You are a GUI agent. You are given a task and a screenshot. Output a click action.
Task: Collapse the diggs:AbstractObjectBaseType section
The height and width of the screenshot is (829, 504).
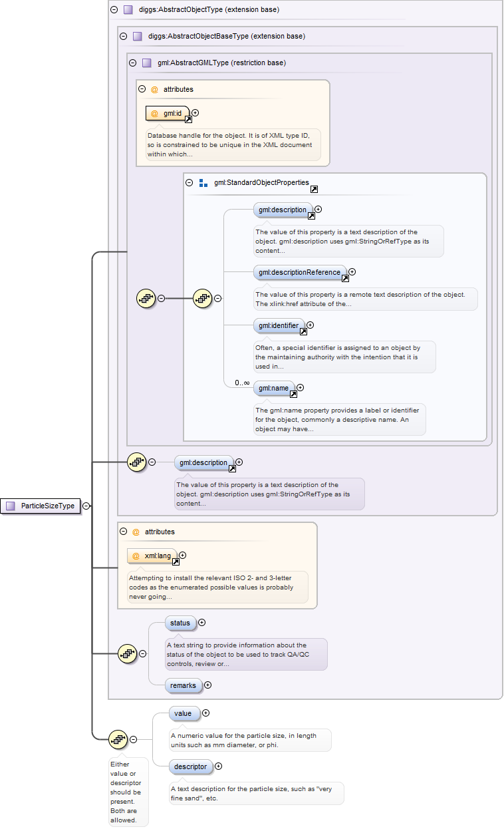click(123, 36)
